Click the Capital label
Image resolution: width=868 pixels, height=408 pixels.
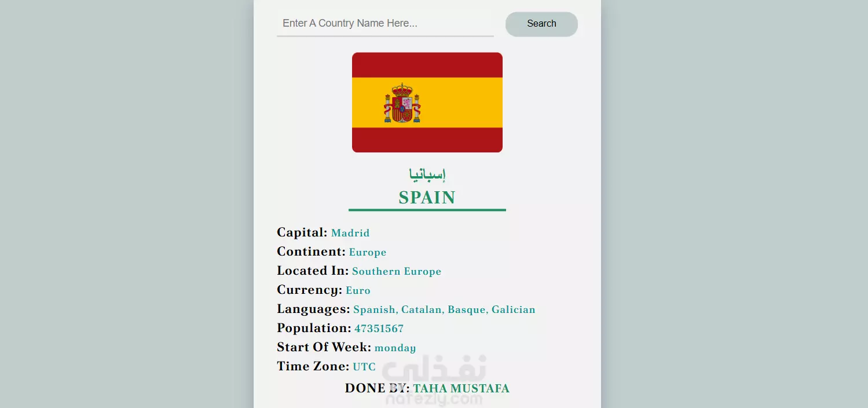coord(302,232)
